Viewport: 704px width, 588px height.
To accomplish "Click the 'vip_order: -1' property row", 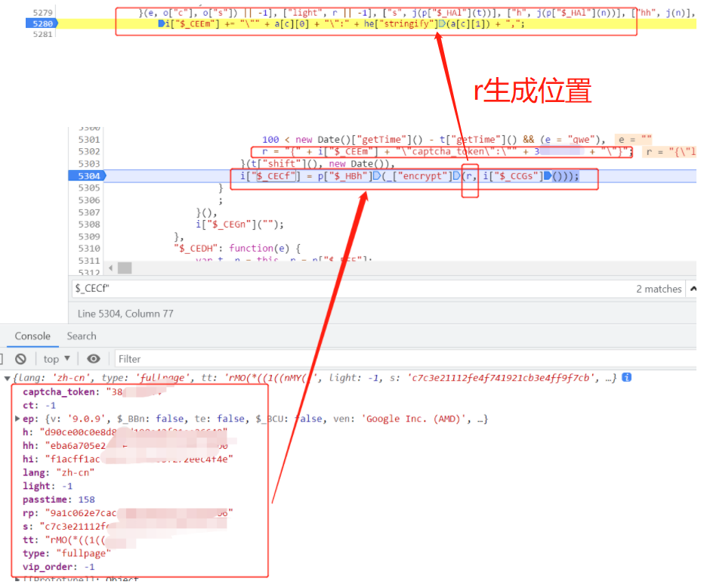I will pyautogui.click(x=59, y=567).
